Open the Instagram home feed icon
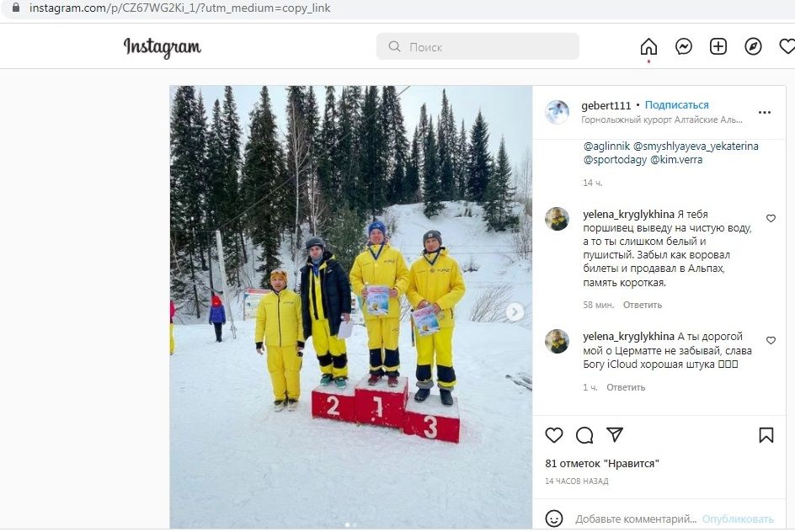The width and height of the screenshot is (795, 532). pyautogui.click(x=648, y=46)
